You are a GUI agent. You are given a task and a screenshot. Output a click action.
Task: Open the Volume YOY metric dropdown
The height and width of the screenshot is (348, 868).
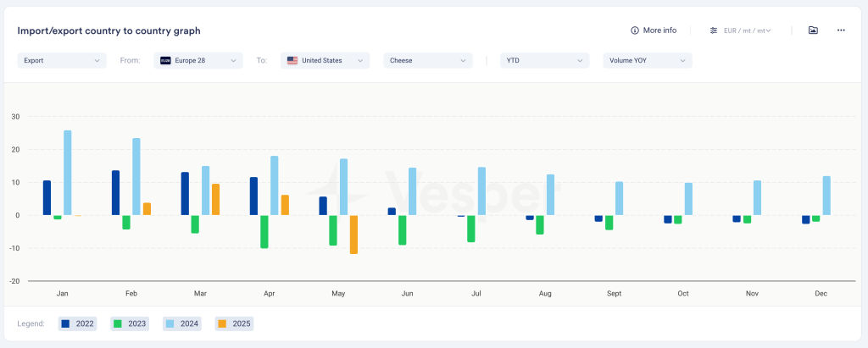pos(648,60)
